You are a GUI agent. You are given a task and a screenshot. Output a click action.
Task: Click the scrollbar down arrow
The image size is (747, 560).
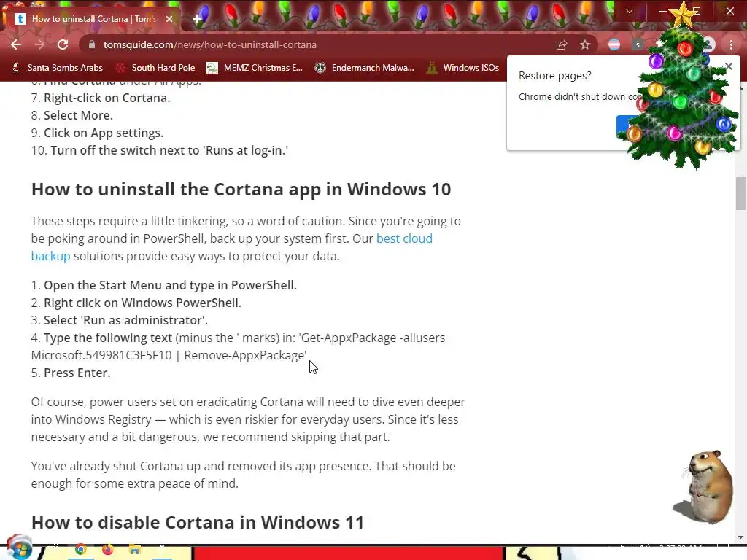coord(740,537)
